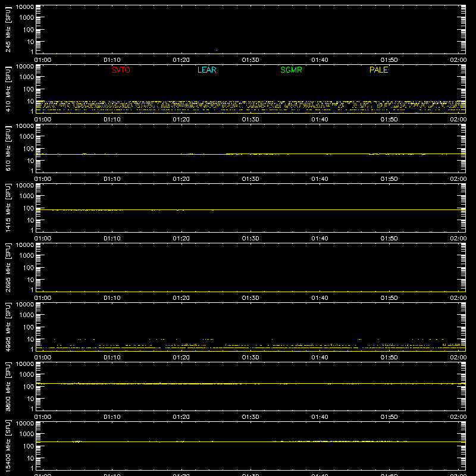This screenshot has height=476, width=476.
Task: Click 01:30 time label under 1415 MHz plot
Action: point(250,239)
